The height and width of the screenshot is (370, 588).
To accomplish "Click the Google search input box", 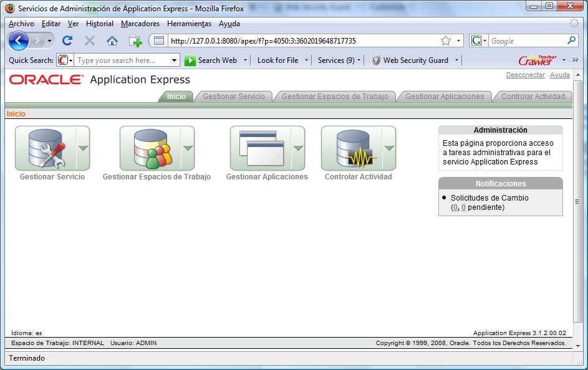I will tap(528, 41).
